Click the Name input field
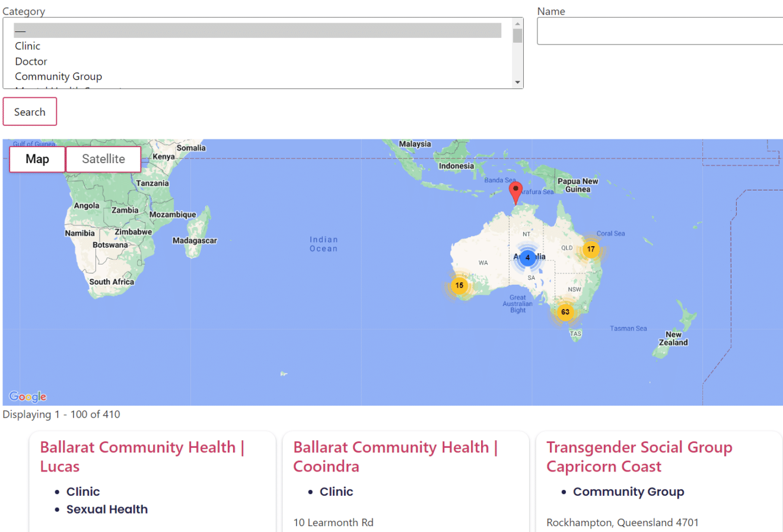 pos(658,30)
